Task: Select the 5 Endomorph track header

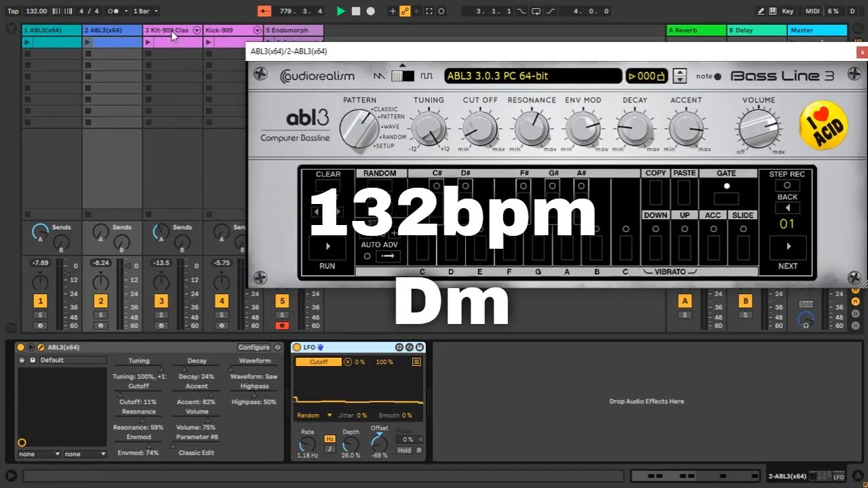Action: (x=294, y=30)
